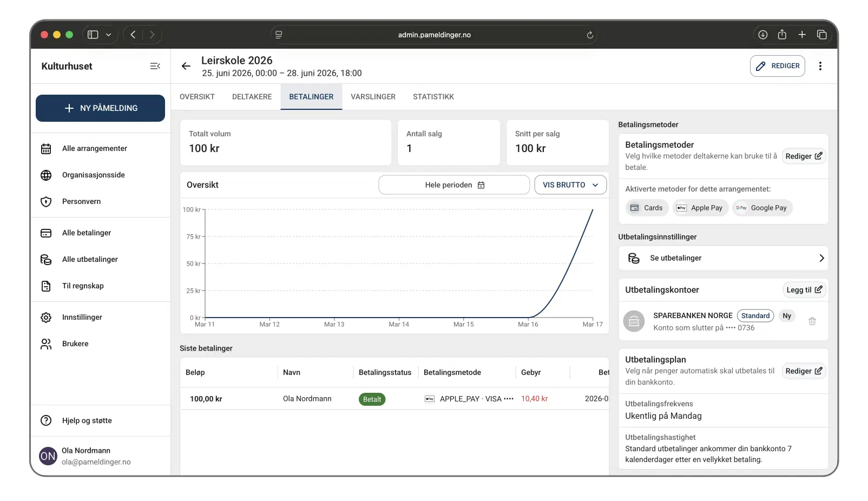Reload page using browser refresh icon
The height and width of the screenshot is (501, 868).
(x=590, y=35)
